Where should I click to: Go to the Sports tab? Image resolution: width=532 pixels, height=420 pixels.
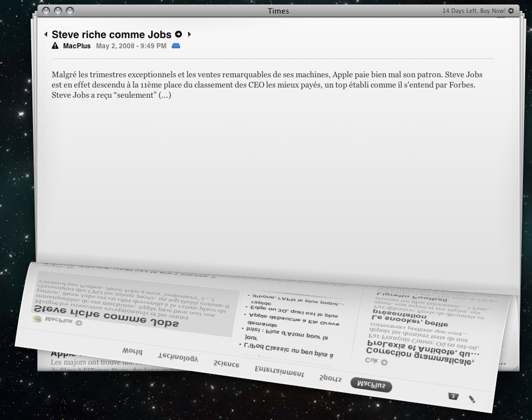pos(330,379)
